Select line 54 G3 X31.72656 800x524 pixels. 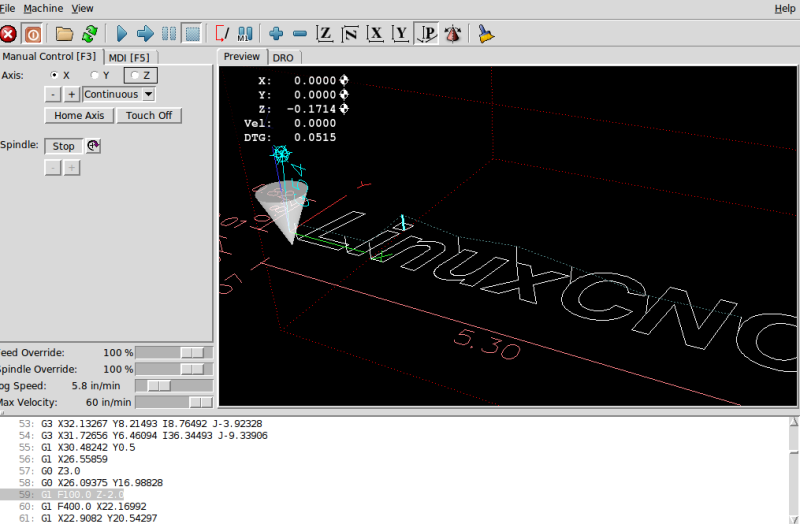click(154, 436)
